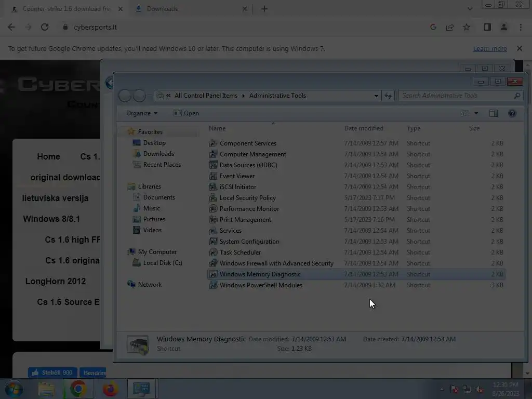532x399 pixels.
Task: Open the Chrome side panel icon
Action: (x=487, y=27)
